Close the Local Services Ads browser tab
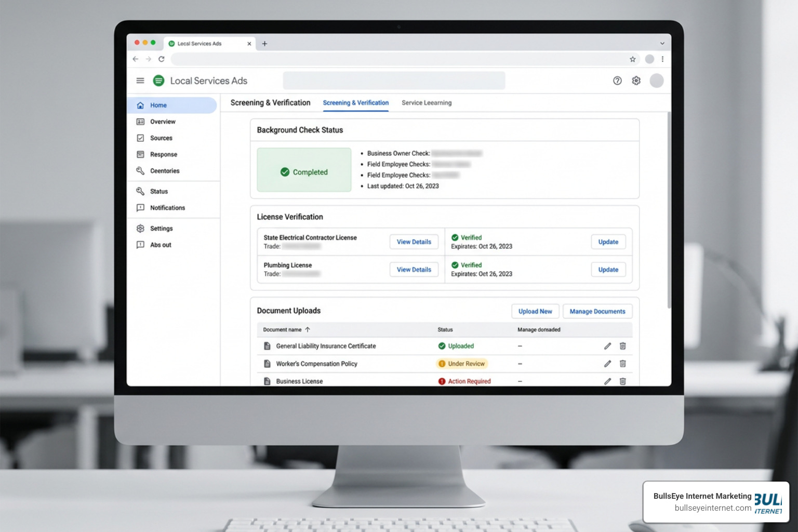This screenshot has height=532, width=798. 249,44
